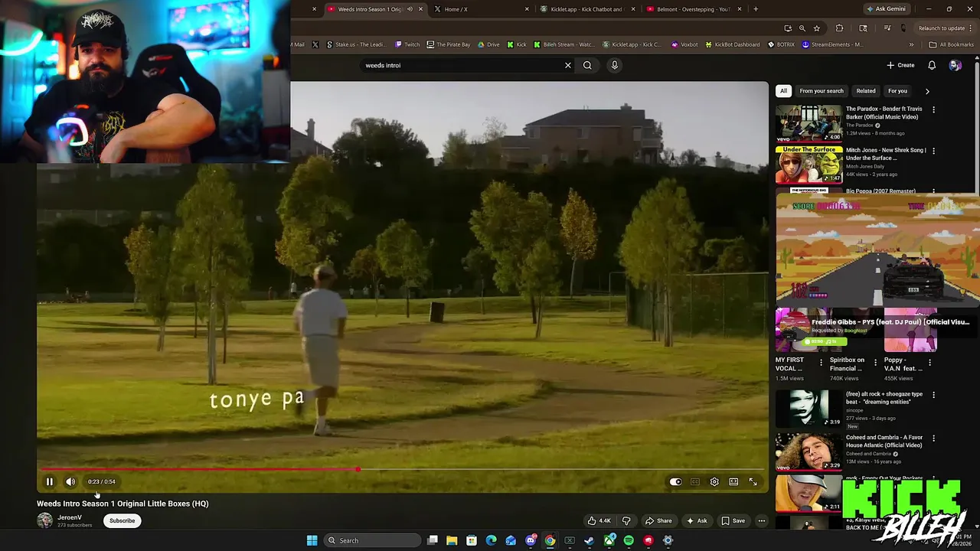Close the Weeds Intro Season 1 tab
Viewport: 980px width, 551px height.
click(420, 9)
